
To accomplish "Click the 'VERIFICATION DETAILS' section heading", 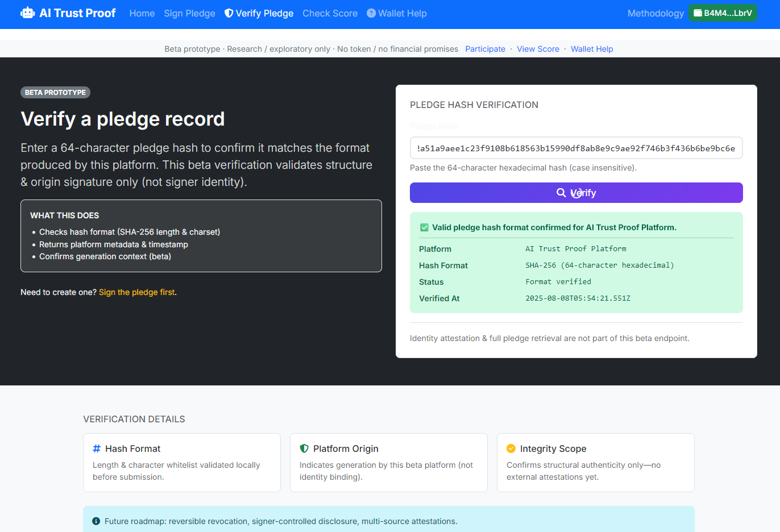I will coord(134,419).
